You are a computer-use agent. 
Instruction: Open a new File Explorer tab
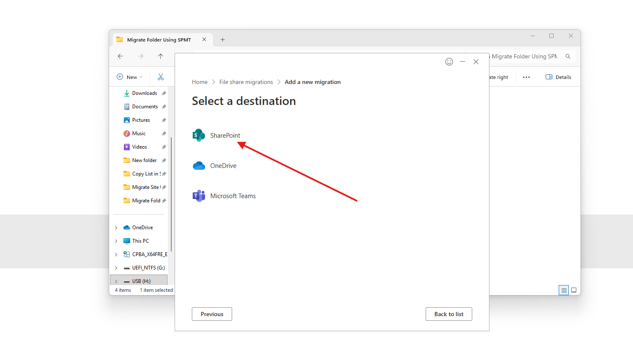(223, 40)
